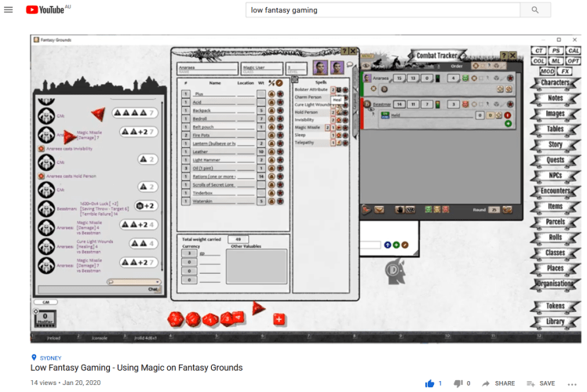The height and width of the screenshot is (392, 587).
Task: Click the YouTube search input field
Action: 383,10
